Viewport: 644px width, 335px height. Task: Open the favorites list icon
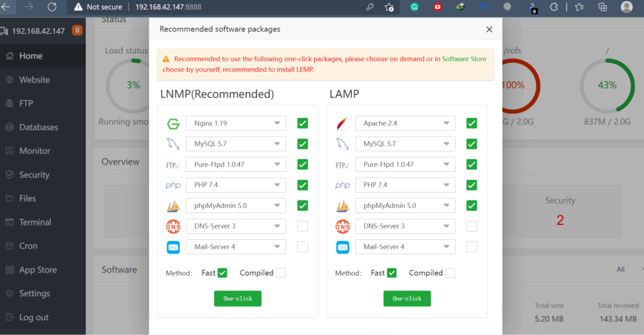coord(579,6)
